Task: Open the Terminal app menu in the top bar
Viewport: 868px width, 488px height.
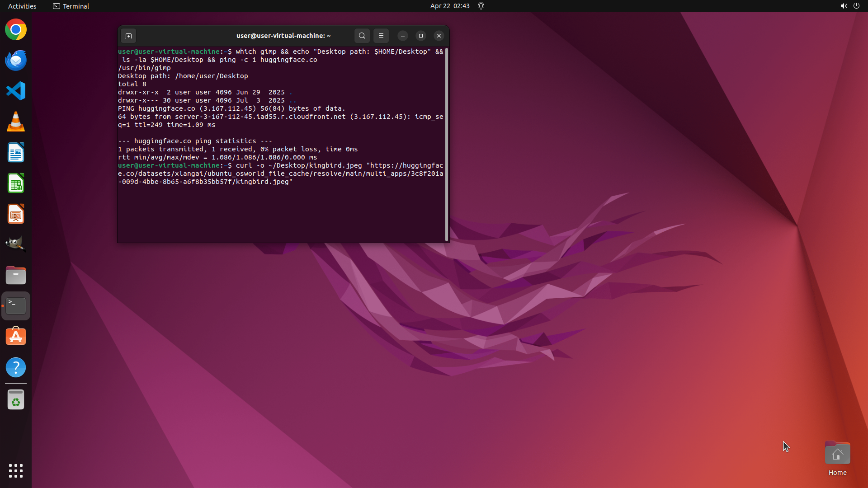Action: coord(71,6)
